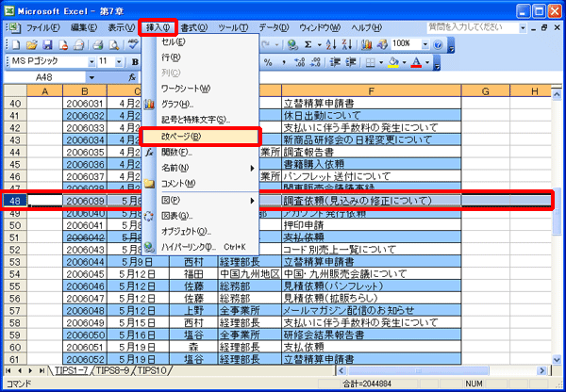Launch the Chart Wizard toolbar icon
Screen dimensions: 566x392
click(366, 44)
